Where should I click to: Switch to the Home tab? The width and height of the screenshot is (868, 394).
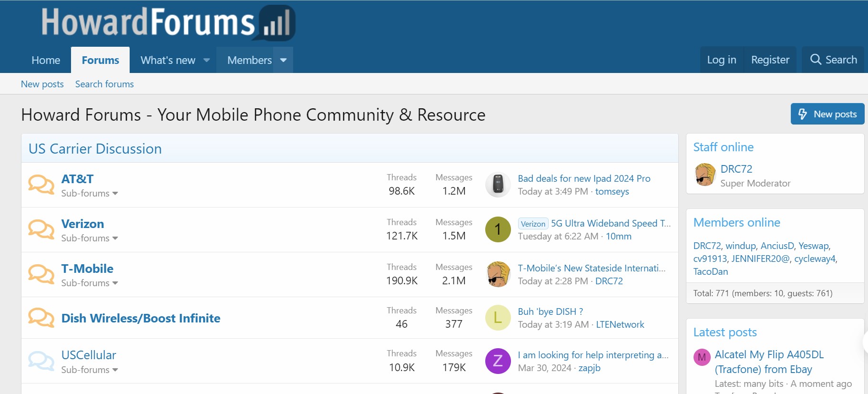pyautogui.click(x=46, y=60)
